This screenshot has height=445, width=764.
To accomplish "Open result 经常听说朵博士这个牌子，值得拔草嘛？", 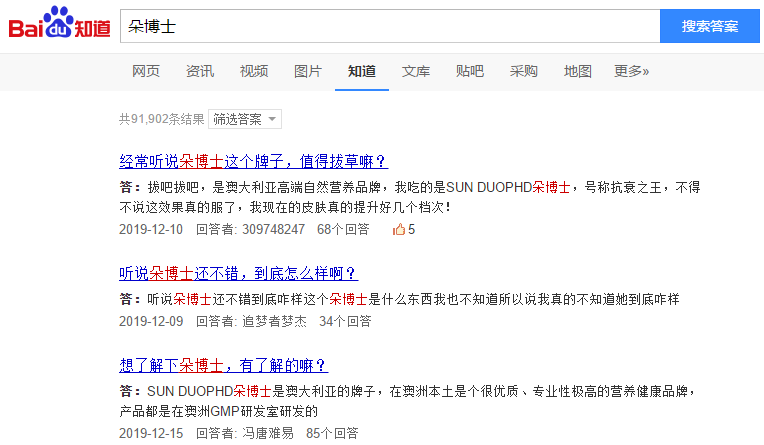I will pyautogui.click(x=253, y=161).
